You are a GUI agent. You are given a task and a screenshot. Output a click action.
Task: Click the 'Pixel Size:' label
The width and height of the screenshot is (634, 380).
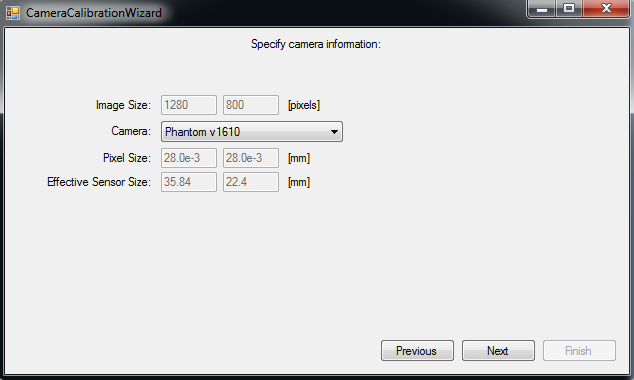[127, 158]
